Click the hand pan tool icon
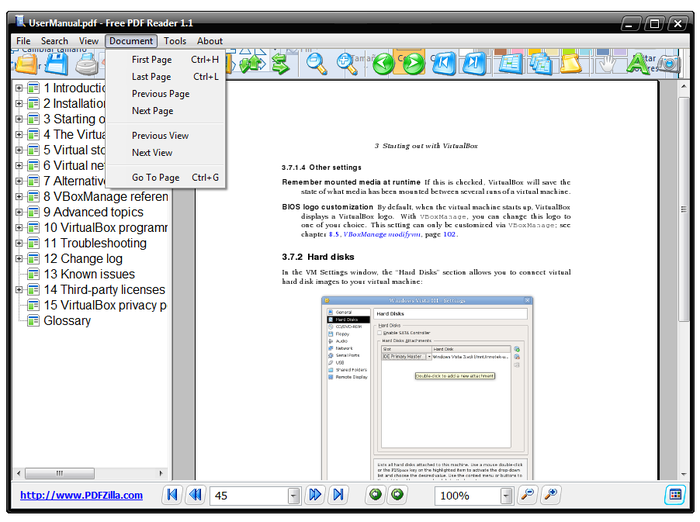This screenshot has width=700, height=522. [x=606, y=64]
